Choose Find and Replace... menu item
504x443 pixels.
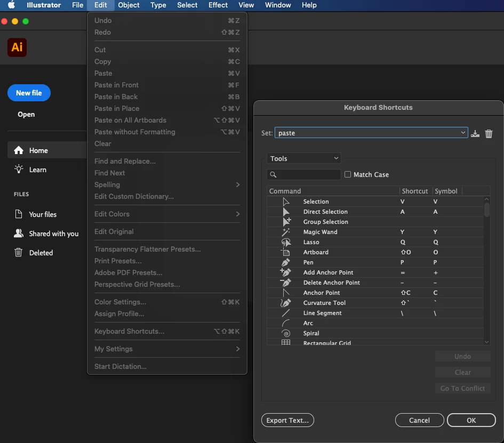[167, 162]
